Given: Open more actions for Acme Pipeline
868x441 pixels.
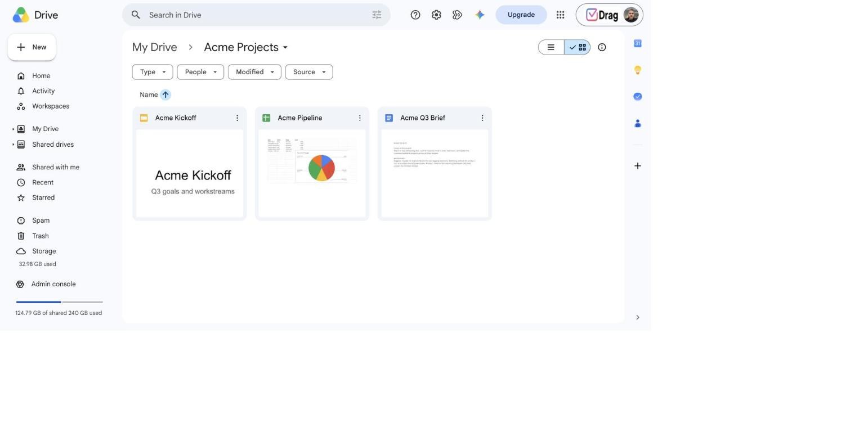Looking at the screenshot, I should click(360, 118).
